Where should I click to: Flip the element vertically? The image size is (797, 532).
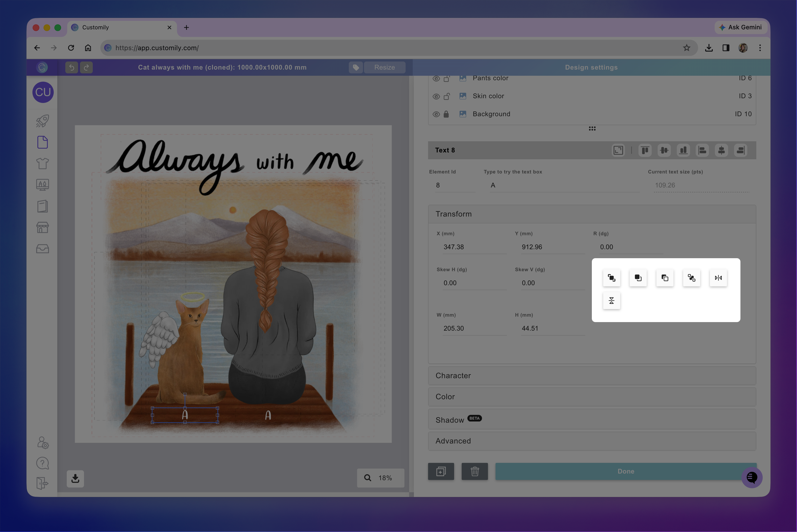coord(611,301)
